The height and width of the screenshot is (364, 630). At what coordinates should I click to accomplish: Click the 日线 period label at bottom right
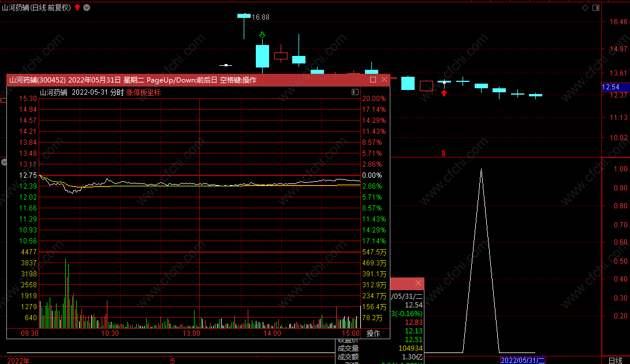pos(615,361)
